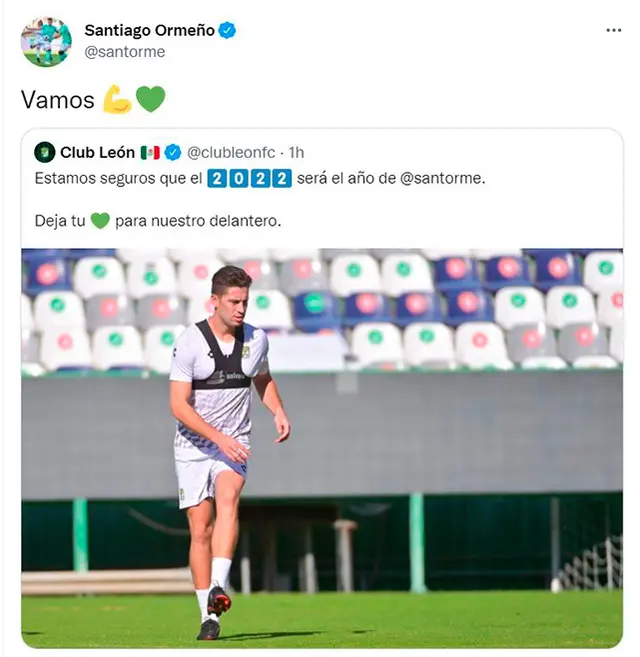Click the green heart emoji beside the bicep
The image size is (640, 657).
coord(150,99)
